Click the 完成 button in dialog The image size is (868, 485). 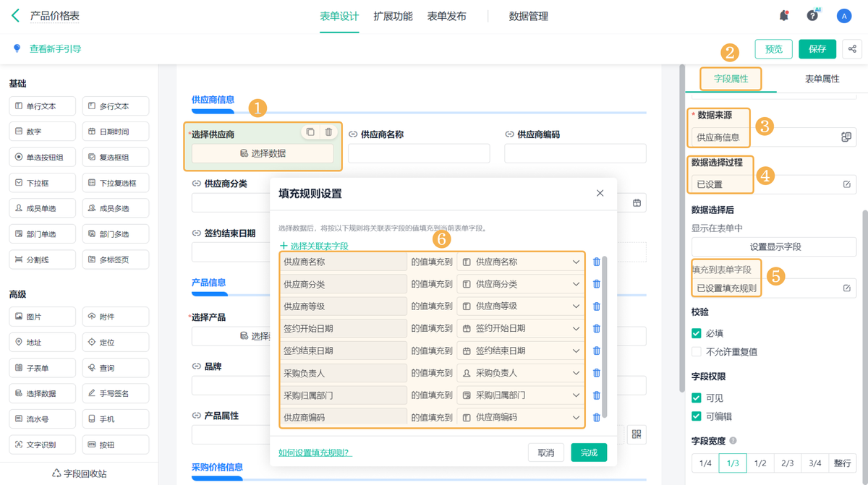pos(589,452)
